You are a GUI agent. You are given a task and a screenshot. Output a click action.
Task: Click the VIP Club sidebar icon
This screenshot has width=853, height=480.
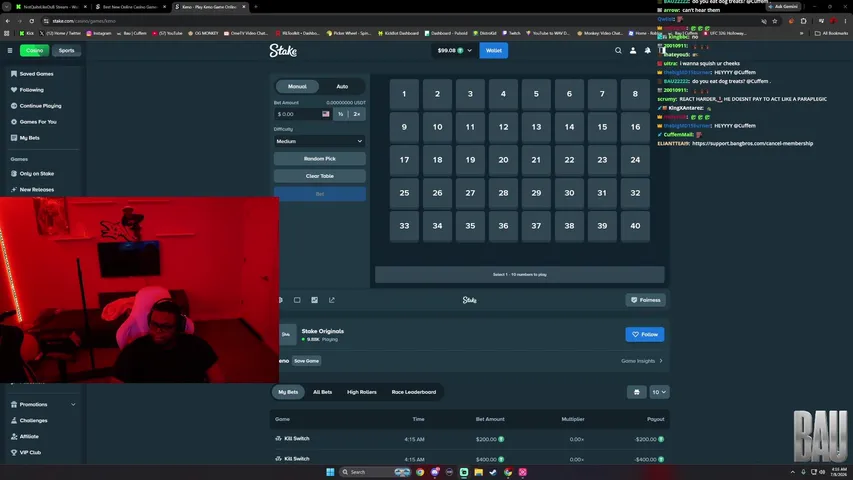[x=14, y=452]
